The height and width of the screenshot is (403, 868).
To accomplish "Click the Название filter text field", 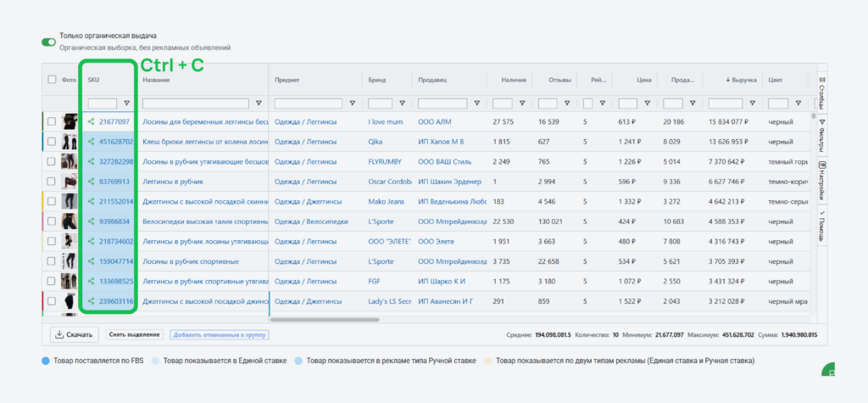I will pos(197,104).
